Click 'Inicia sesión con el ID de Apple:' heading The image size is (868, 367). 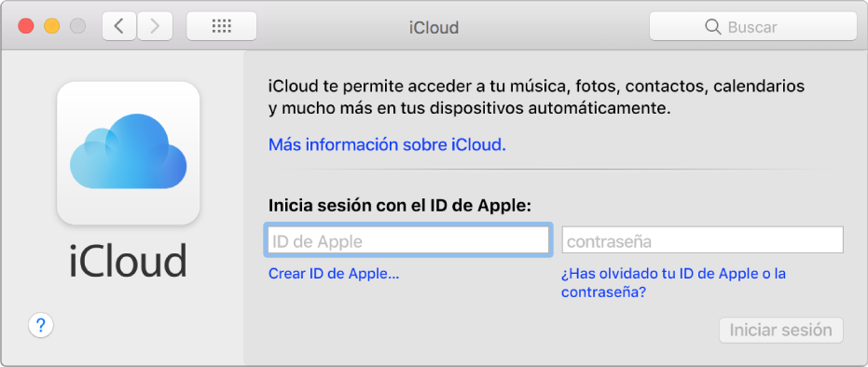click(x=400, y=206)
